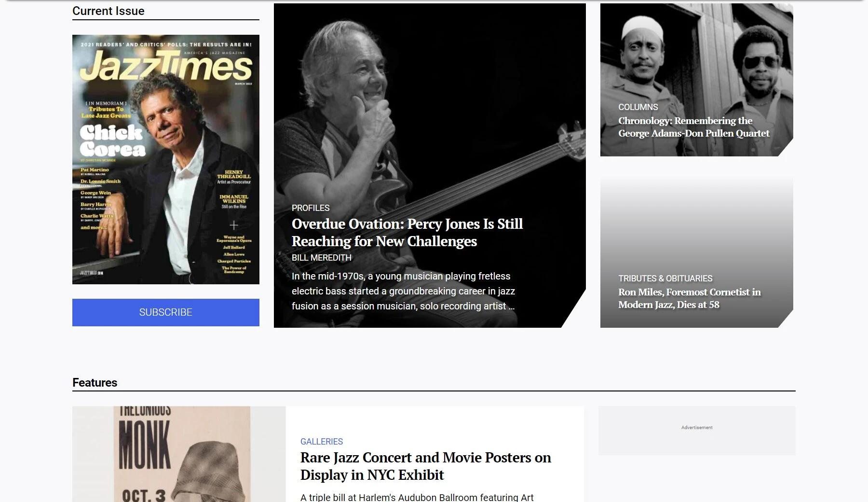The image size is (868, 502).
Task: Click the Advertisement placeholder box
Action: point(697,431)
